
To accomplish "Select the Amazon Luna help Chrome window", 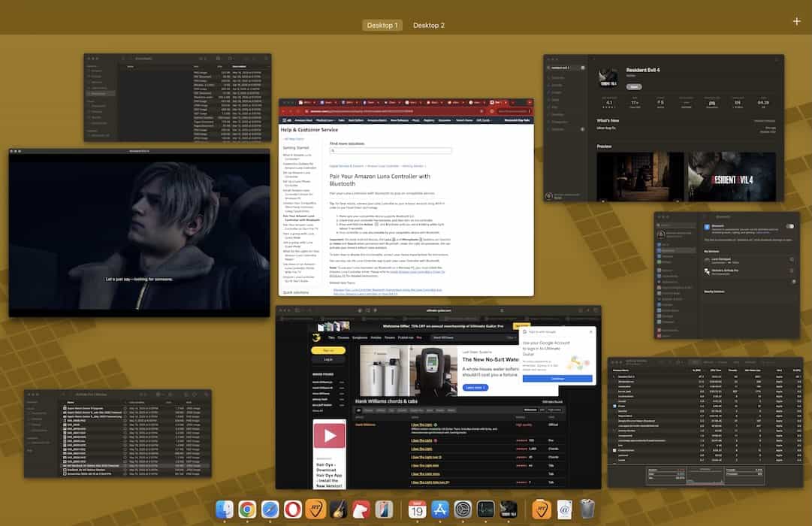I will [x=406, y=197].
